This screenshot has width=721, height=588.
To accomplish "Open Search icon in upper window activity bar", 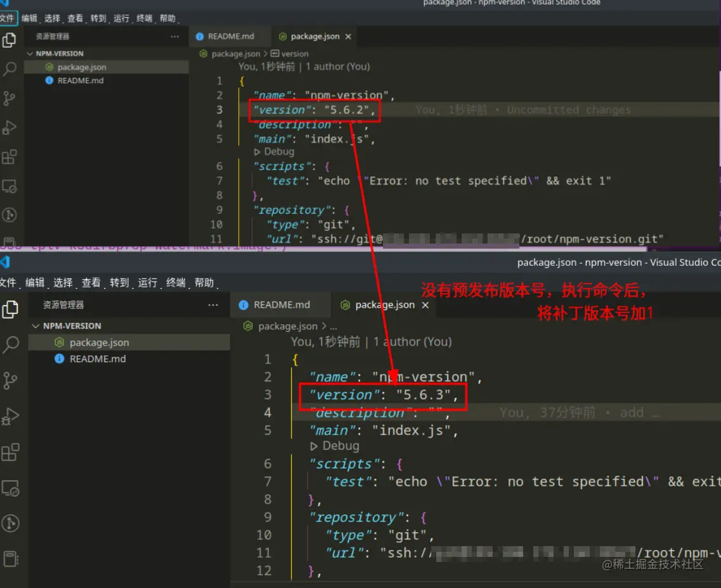I will point(10,69).
